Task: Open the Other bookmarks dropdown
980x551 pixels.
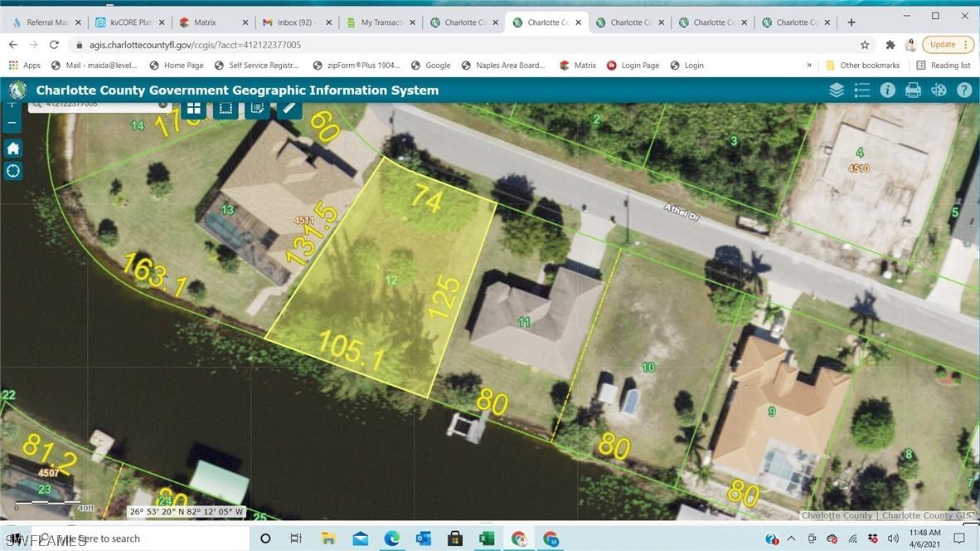Action: point(863,65)
